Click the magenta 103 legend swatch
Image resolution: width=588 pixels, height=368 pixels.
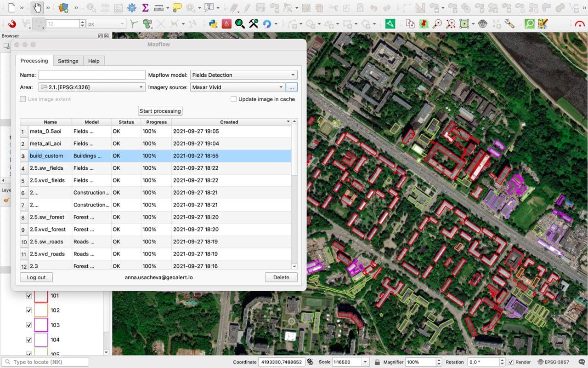[x=41, y=325]
